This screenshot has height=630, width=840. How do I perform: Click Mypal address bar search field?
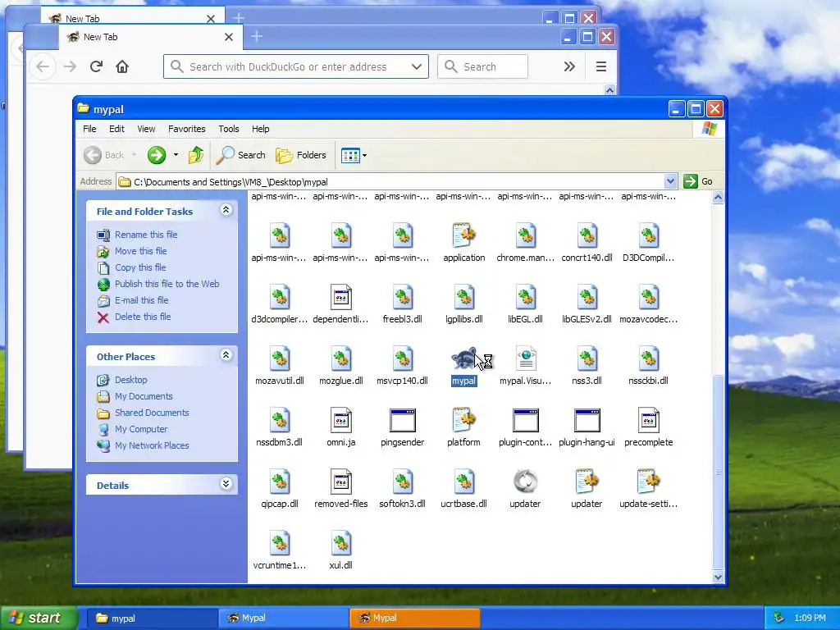(x=296, y=67)
